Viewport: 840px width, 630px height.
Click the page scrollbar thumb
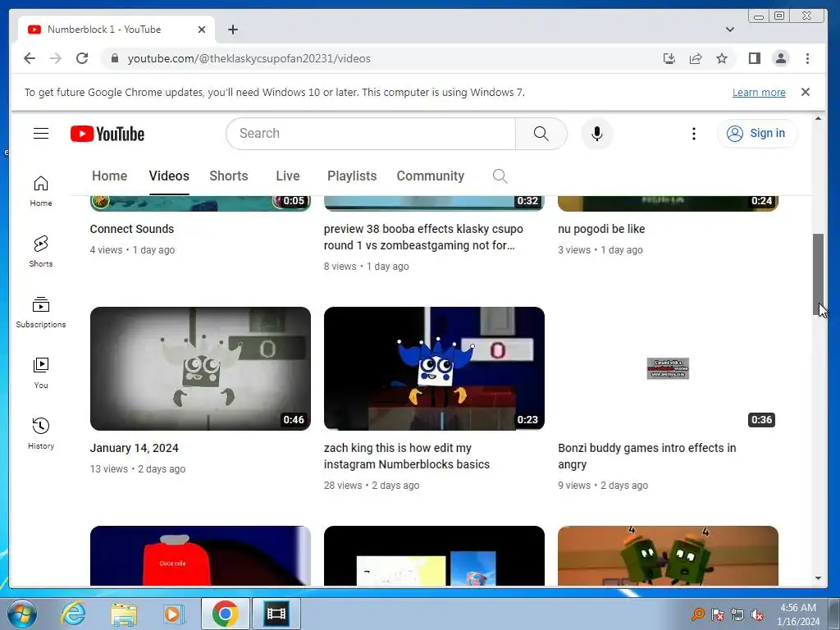(818, 274)
